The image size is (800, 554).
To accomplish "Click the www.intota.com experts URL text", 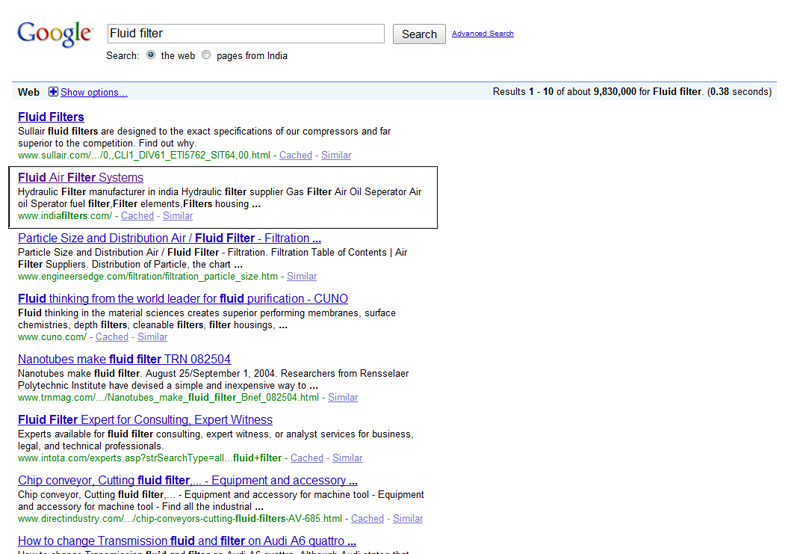I will (149, 458).
